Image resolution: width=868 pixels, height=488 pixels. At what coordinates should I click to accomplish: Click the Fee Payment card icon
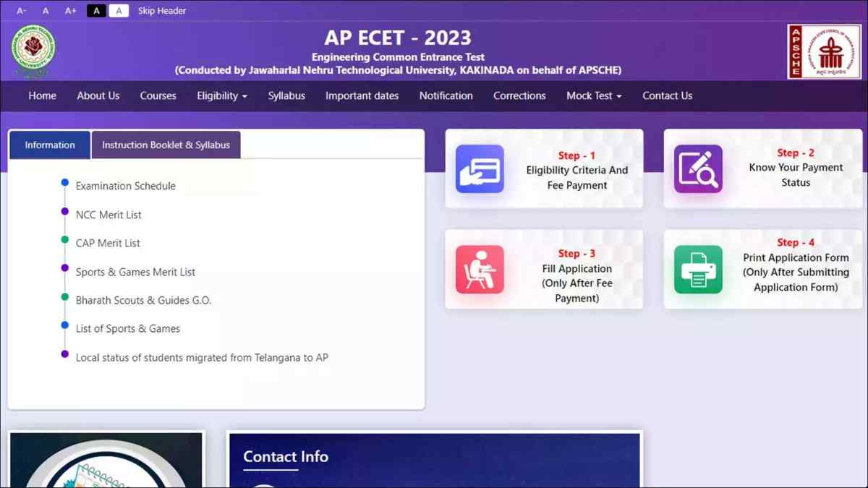[480, 169]
